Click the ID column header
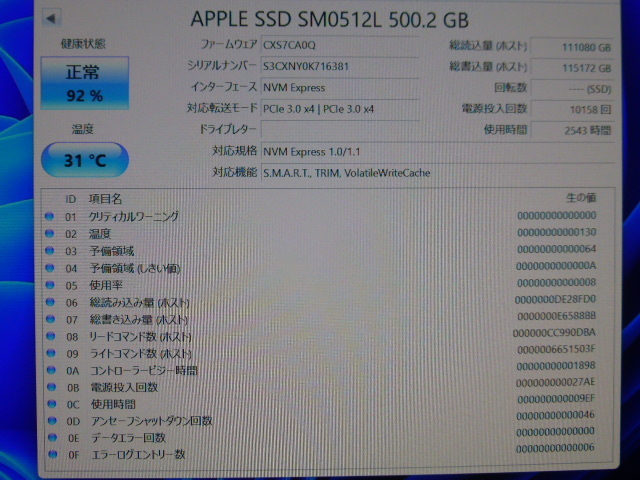 point(71,199)
